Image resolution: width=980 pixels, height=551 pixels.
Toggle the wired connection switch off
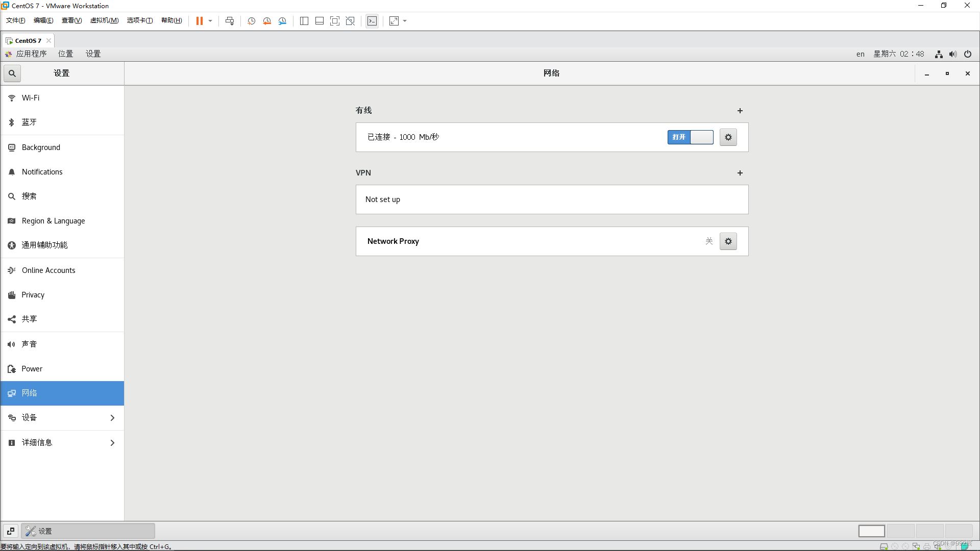coord(690,137)
